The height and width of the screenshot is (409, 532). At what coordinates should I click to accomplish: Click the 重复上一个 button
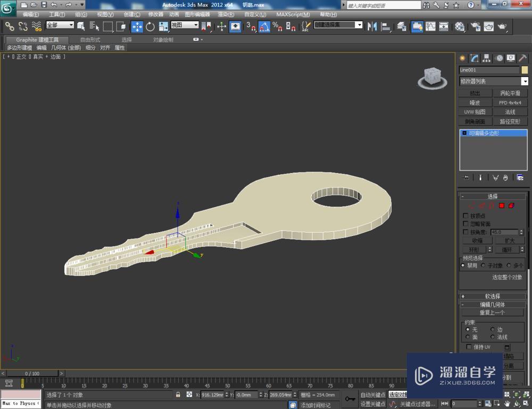pos(492,313)
